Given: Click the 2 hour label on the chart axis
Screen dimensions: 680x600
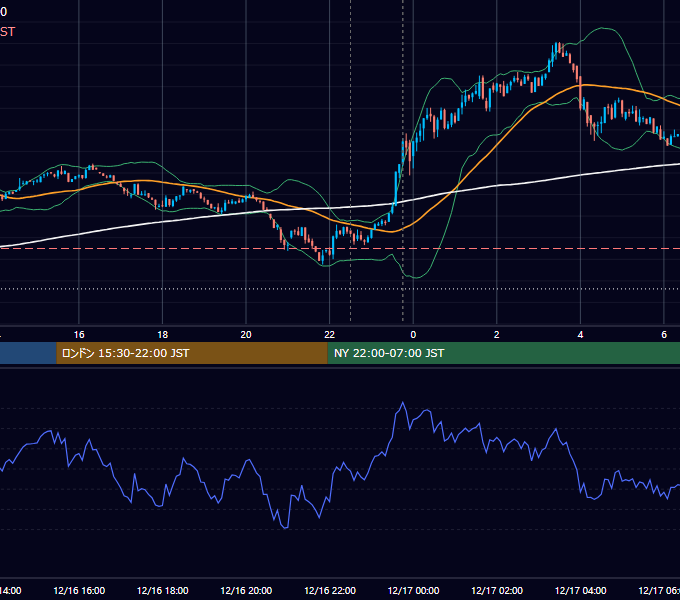Looking at the screenshot, I should (x=497, y=335).
